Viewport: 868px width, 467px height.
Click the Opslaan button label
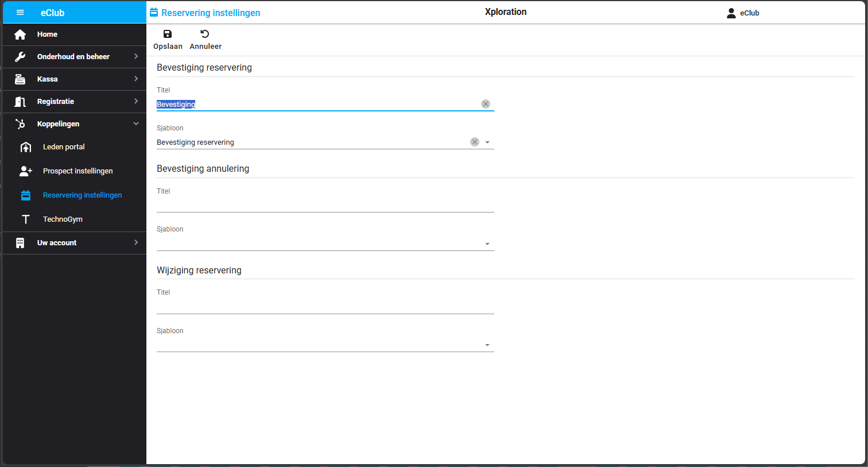pos(168,47)
